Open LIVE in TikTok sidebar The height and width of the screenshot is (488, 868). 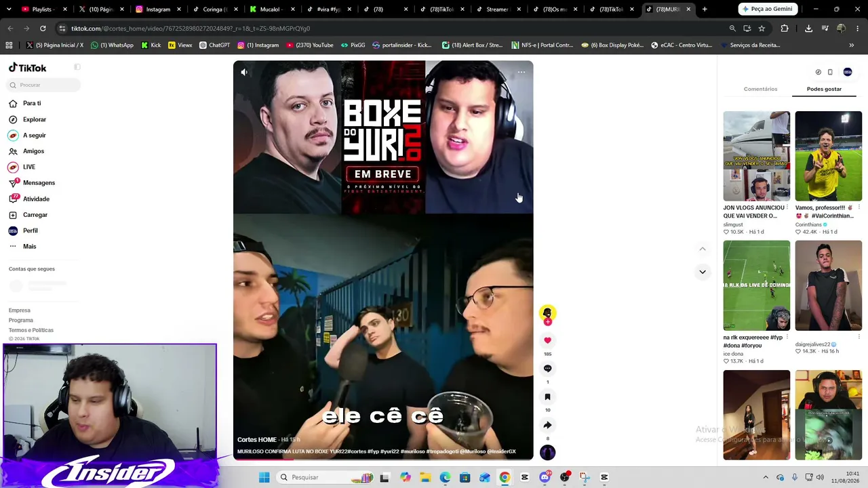(29, 167)
